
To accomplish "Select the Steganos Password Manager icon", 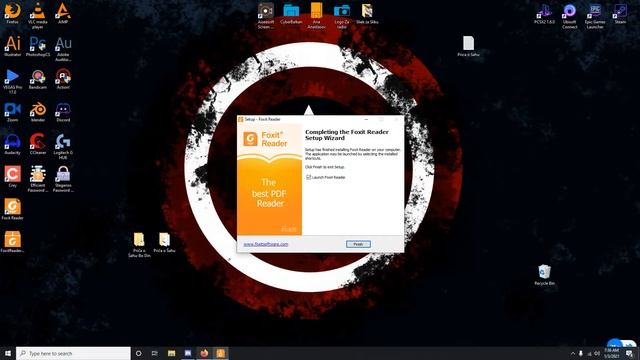I will pyautogui.click(x=63, y=179).
